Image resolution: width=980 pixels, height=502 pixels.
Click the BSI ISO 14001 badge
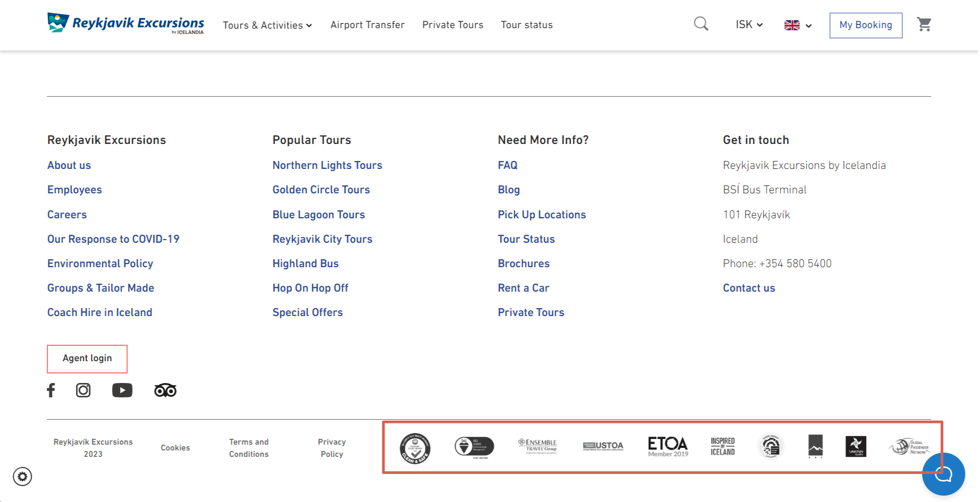click(475, 447)
